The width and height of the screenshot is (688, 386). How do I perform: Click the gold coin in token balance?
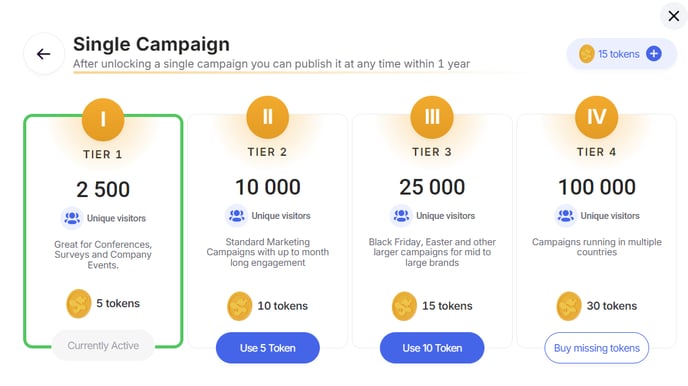pyautogui.click(x=587, y=54)
